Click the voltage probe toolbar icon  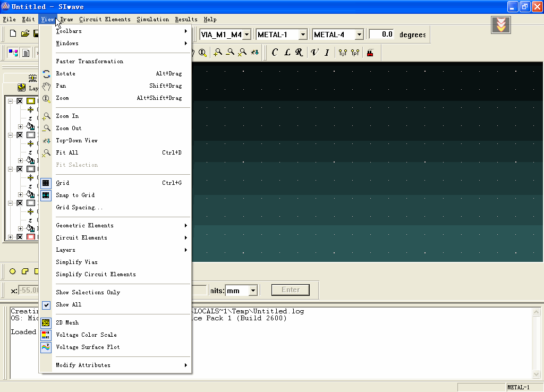coord(343,53)
